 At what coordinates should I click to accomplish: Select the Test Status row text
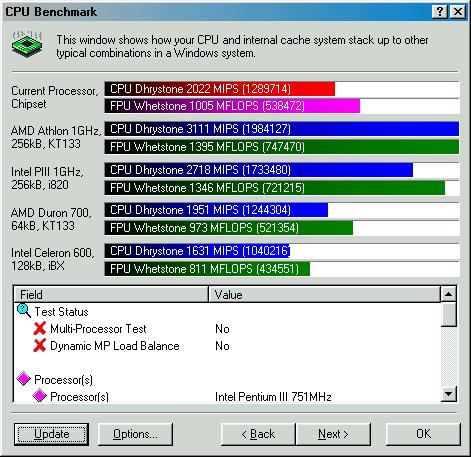pos(61,312)
